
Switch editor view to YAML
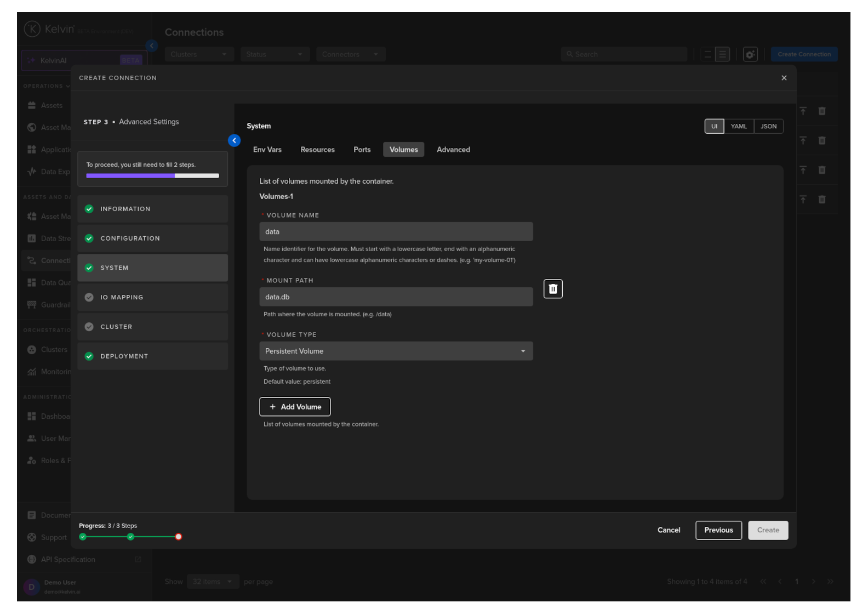tap(738, 127)
